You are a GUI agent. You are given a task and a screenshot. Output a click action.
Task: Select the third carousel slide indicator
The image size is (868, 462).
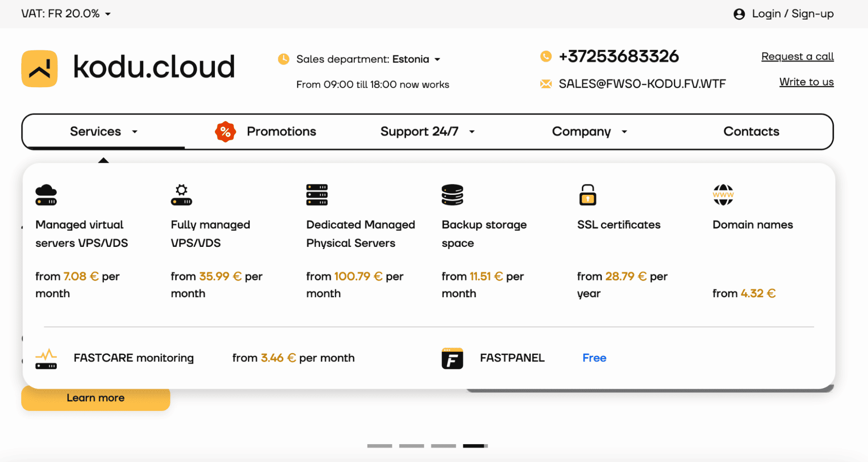(443, 446)
